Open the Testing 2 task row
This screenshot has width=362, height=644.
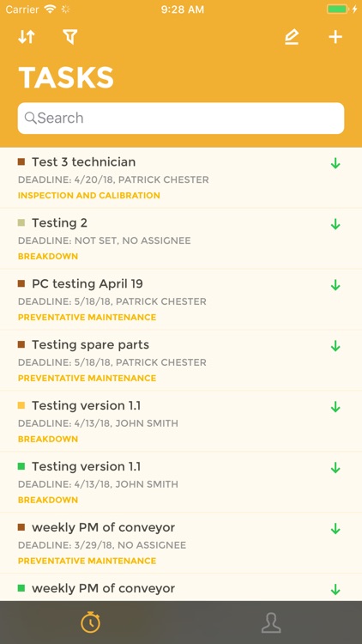click(181, 239)
